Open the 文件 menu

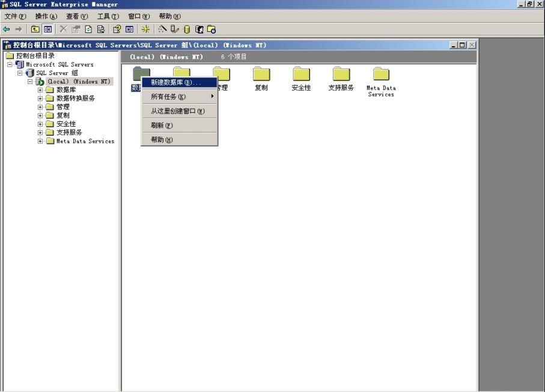(15, 16)
